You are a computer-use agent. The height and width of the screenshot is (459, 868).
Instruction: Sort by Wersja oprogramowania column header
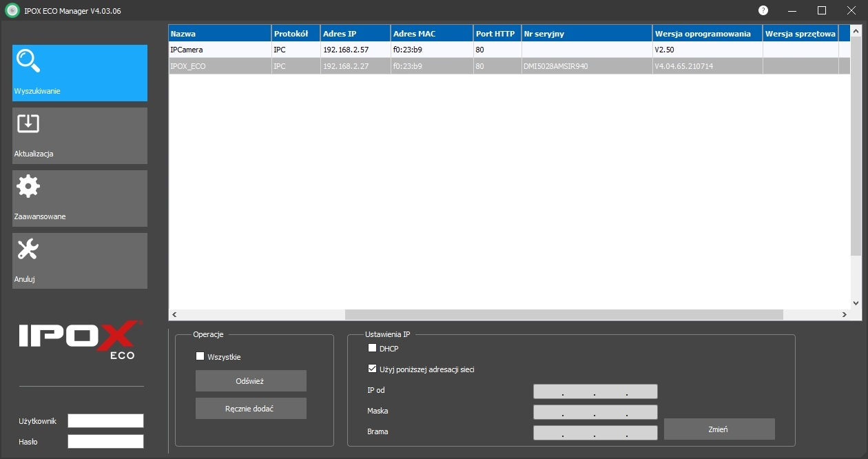pyautogui.click(x=707, y=34)
